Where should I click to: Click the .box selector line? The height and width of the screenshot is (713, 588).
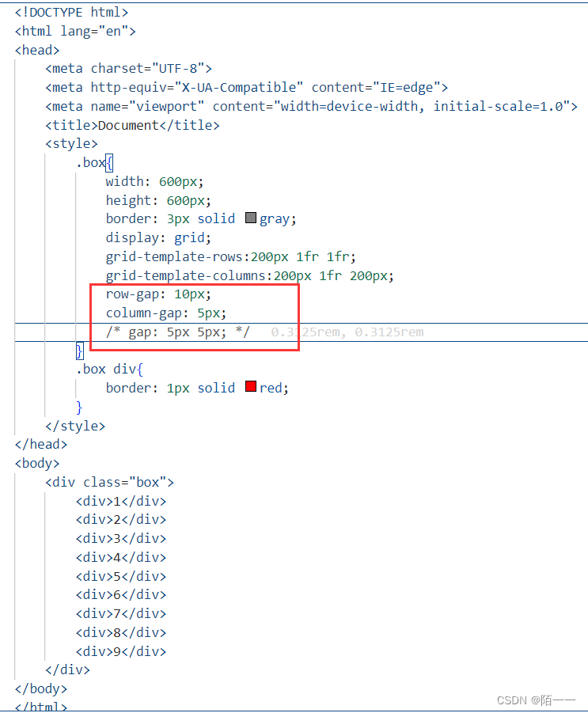[x=94, y=163]
